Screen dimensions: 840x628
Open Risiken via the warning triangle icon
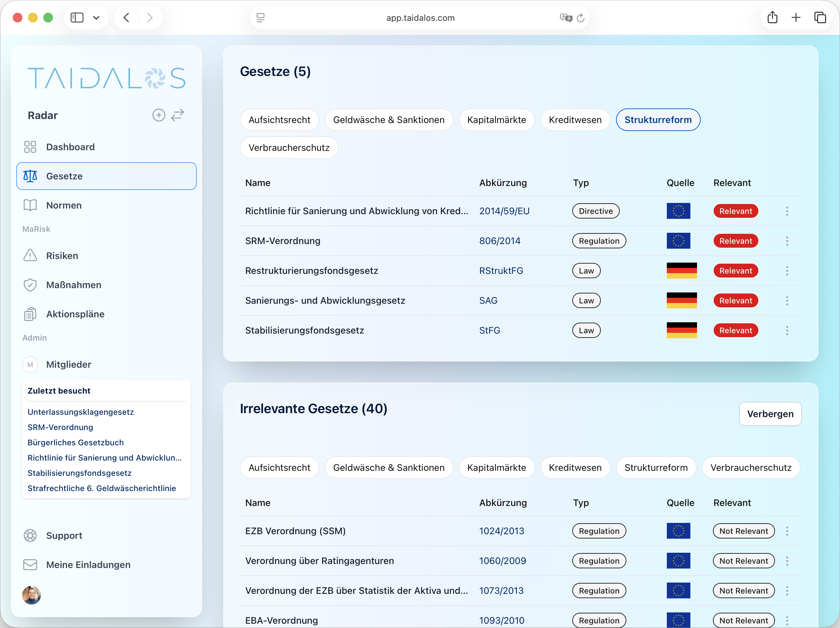coord(31,255)
